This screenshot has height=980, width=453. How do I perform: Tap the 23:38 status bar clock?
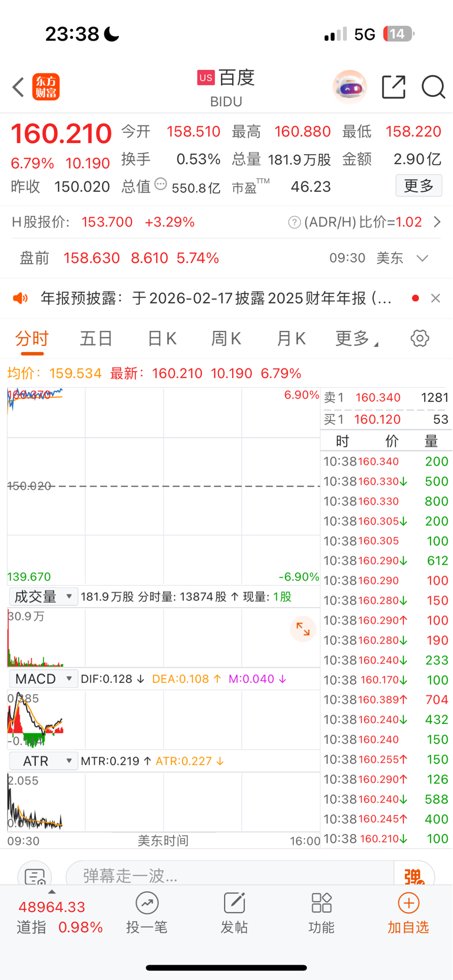pyautogui.click(x=72, y=34)
